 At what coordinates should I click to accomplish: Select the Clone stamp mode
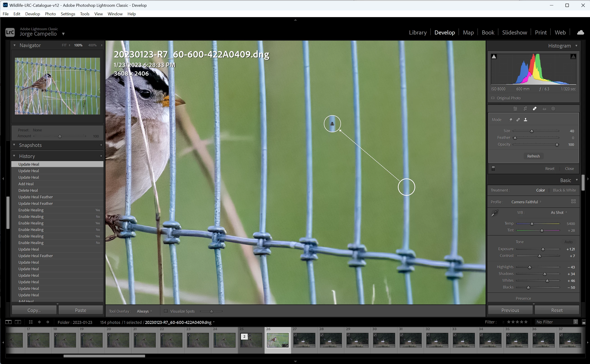coord(526,120)
